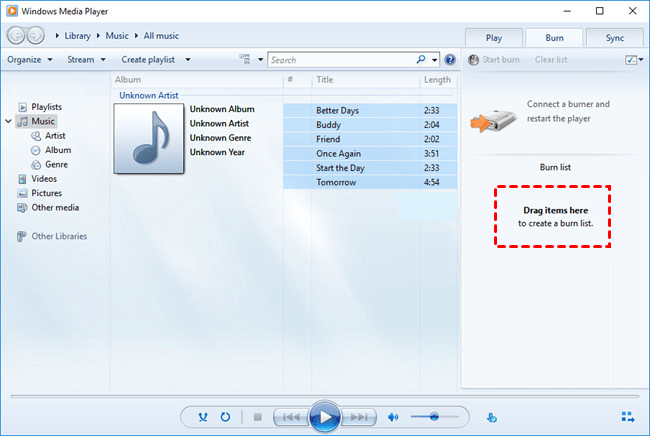This screenshot has height=436, width=650.
Task: Select the song Start the Day
Action: 370,168
